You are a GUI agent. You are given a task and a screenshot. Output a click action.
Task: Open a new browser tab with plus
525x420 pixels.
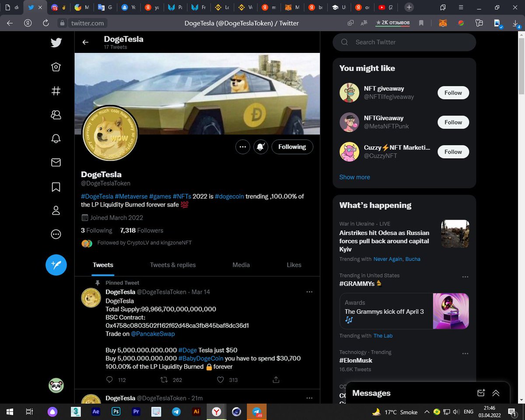409,7
